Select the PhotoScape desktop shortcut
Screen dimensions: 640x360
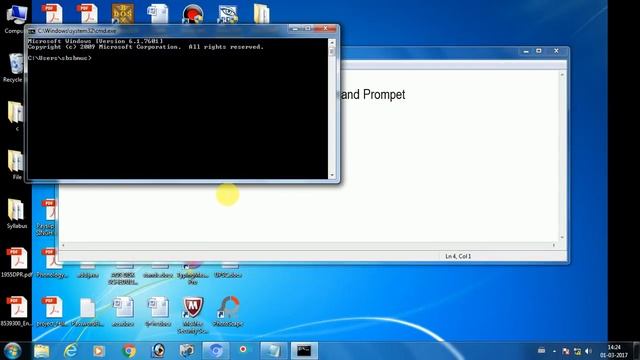pyautogui.click(x=228, y=312)
